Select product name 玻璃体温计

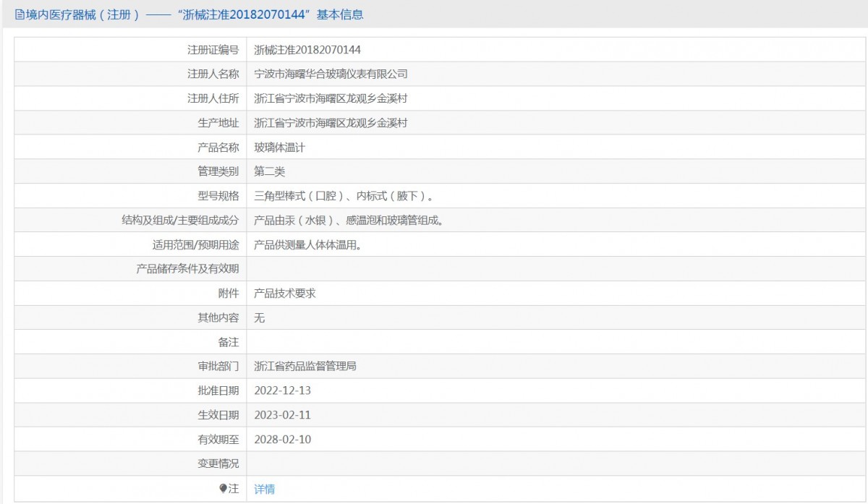(x=280, y=148)
